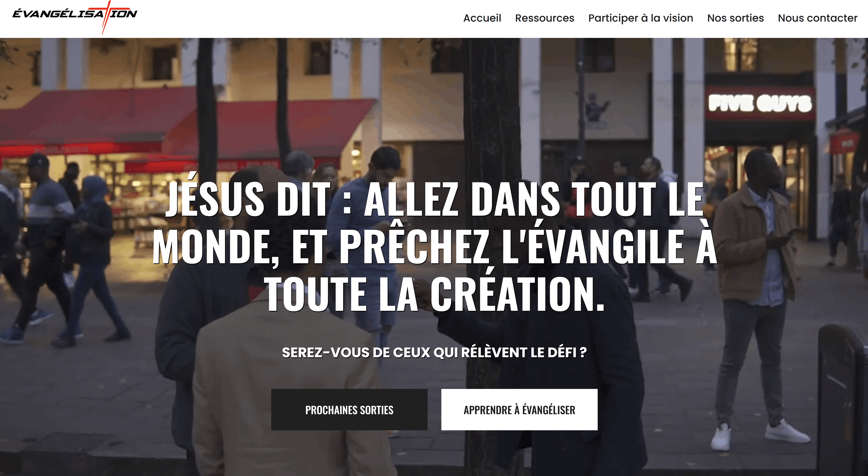Click the black bin in the corner

(842, 401)
